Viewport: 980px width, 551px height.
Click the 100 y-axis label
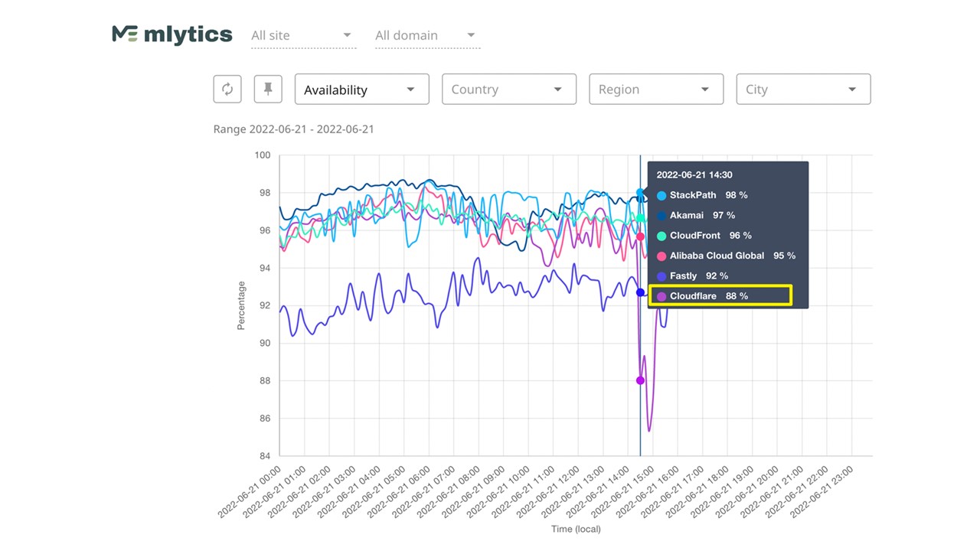click(263, 155)
